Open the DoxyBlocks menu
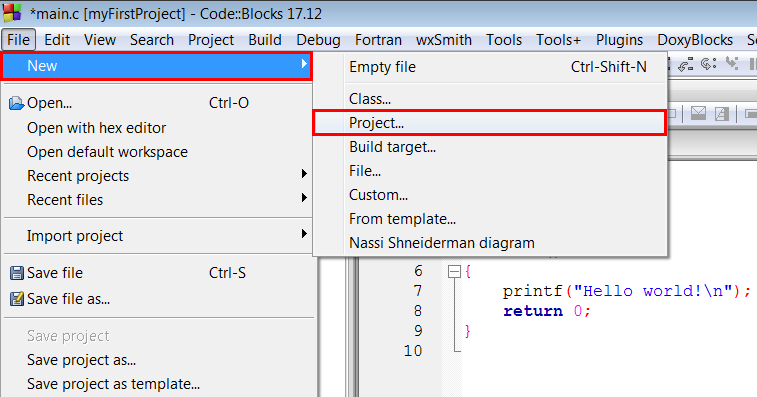The image size is (757, 397). pos(695,40)
